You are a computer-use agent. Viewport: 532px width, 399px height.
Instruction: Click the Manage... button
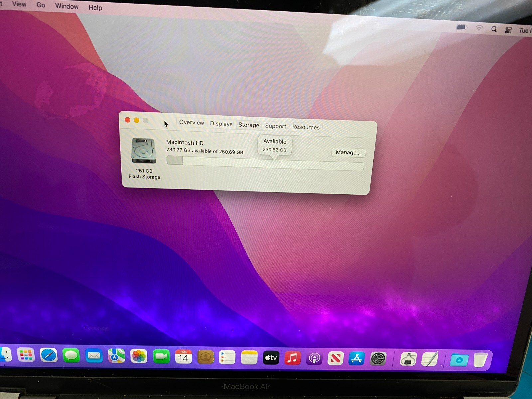click(348, 152)
